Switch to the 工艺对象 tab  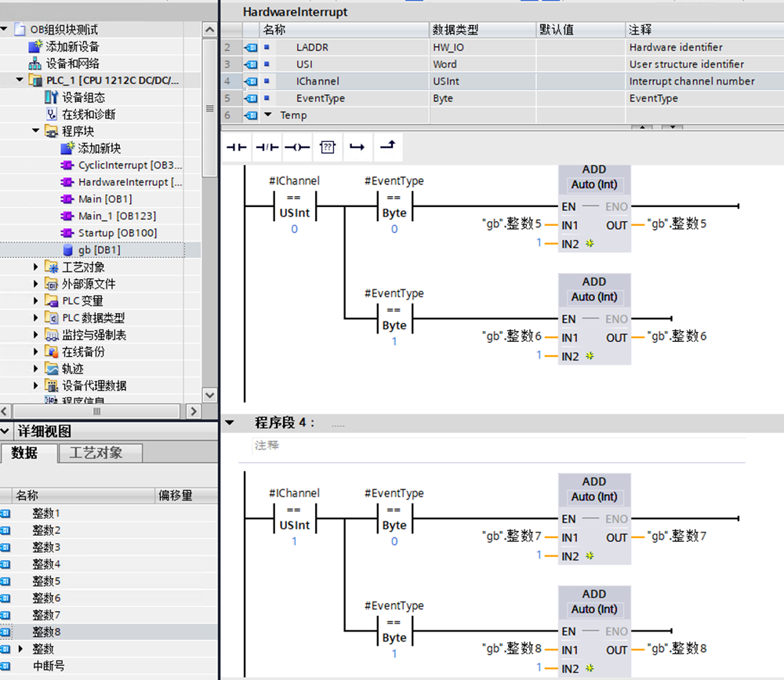coord(96,453)
